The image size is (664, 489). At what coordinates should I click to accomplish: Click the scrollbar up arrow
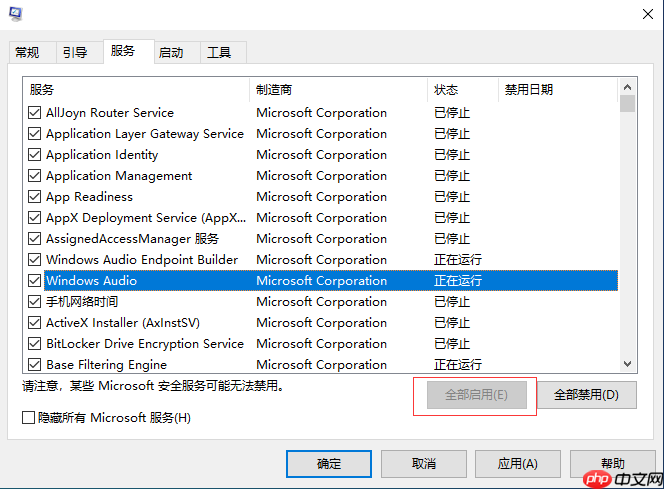[628, 87]
